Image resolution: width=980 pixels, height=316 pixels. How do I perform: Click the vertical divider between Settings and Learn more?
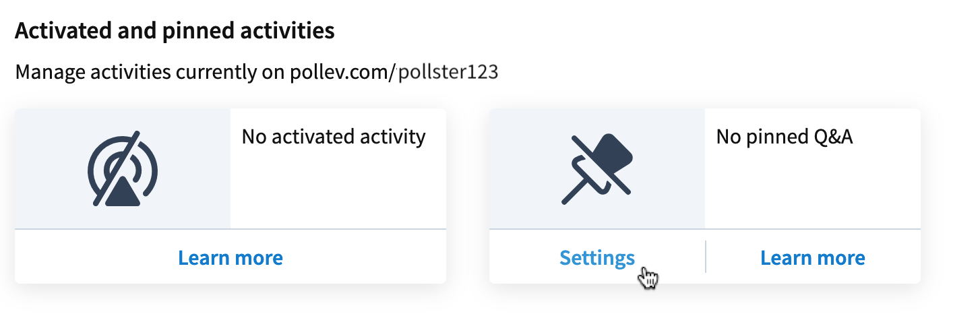click(705, 257)
